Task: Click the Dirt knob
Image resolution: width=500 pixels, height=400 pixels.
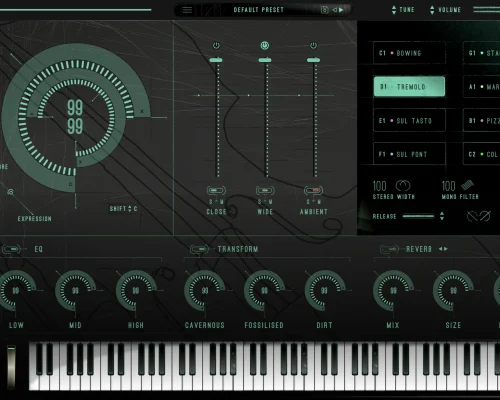Action: pyautogui.click(x=324, y=291)
